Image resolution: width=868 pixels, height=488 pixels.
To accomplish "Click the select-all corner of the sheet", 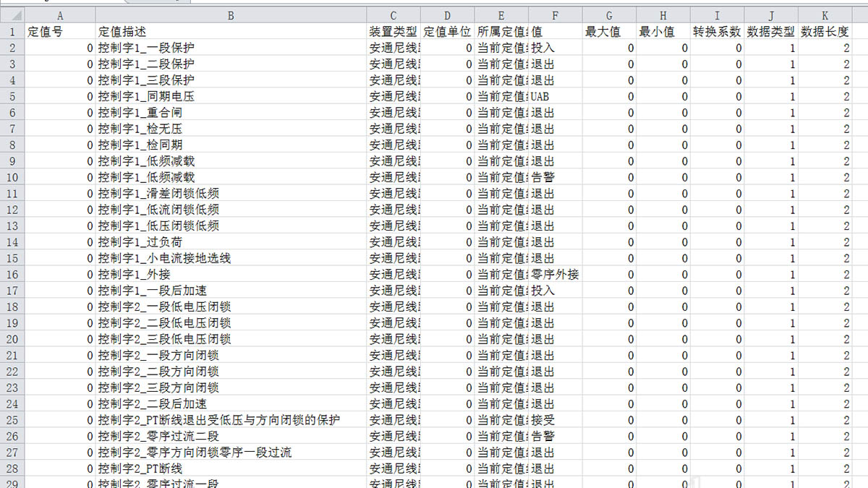I will (x=12, y=15).
